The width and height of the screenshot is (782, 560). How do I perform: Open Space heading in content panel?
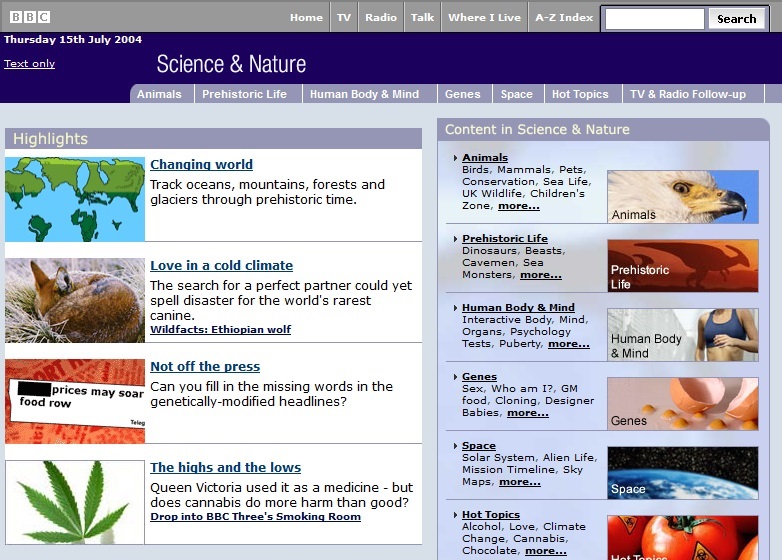[479, 446]
